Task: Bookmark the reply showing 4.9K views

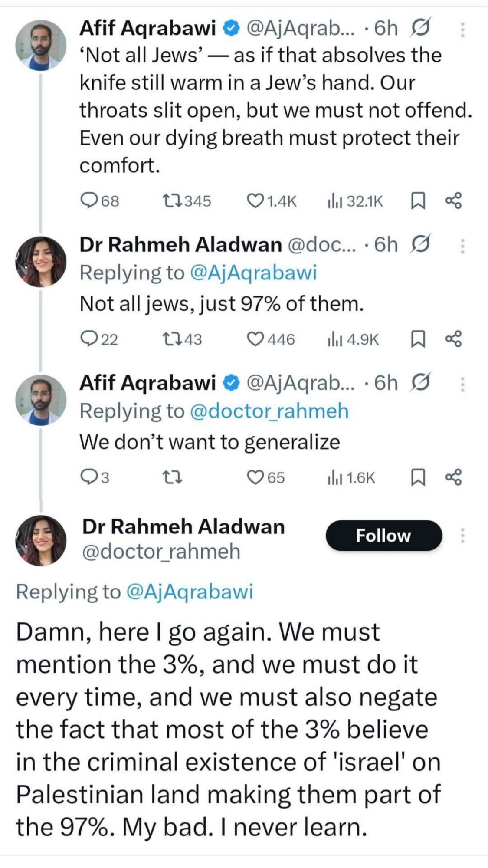Action: tap(417, 339)
